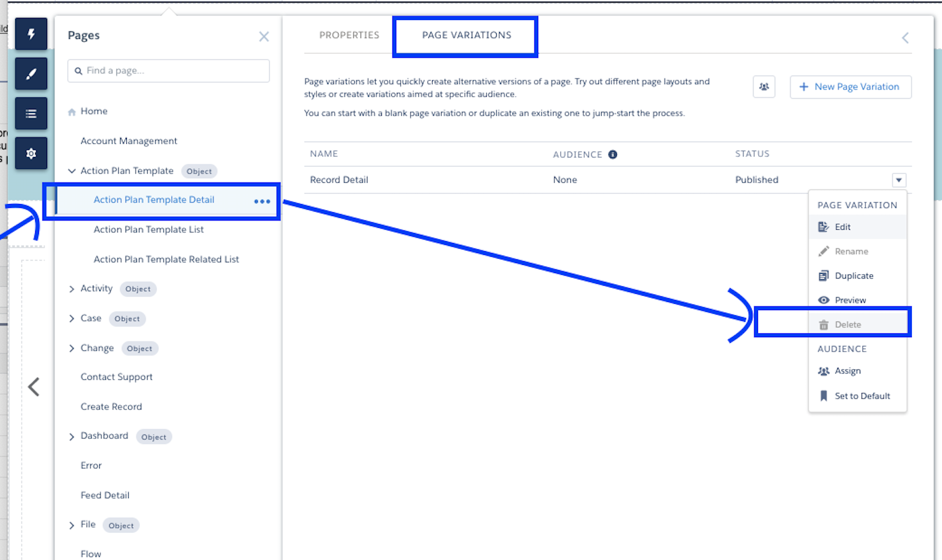Open the Components lightning bolt panel
This screenshot has width=942, height=560.
coord(31,34)
